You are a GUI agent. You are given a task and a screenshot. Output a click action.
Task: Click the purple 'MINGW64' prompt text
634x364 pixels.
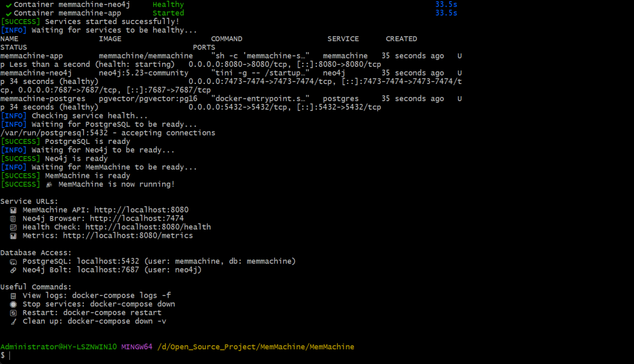[137, 346]
